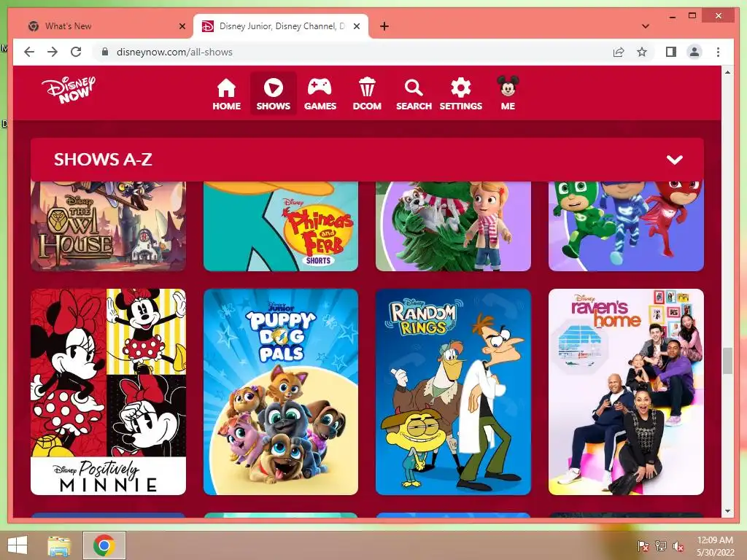747x560 pixels.
Task: Open the Shows section
Action: pos(273,94)
